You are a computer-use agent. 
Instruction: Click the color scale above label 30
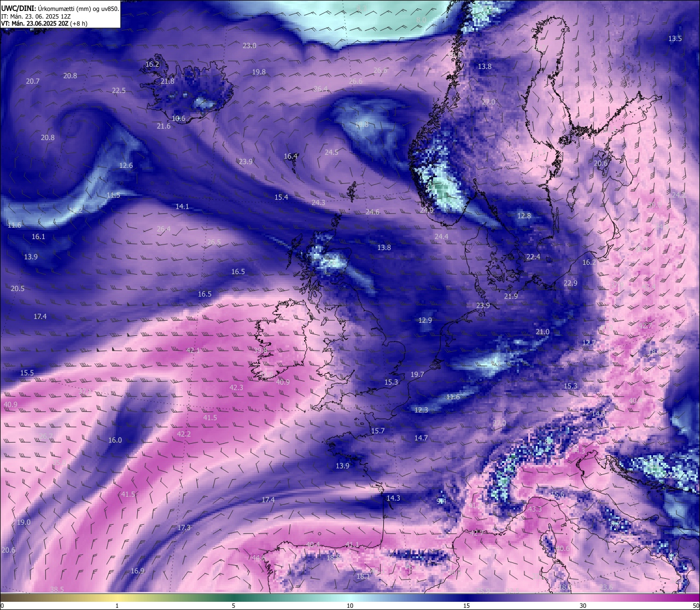tap(583, 597)
